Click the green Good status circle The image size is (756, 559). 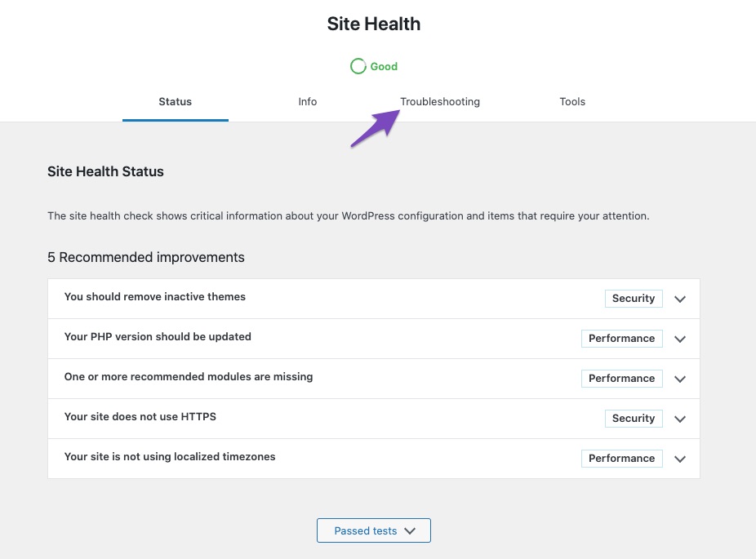pos(358,66)
